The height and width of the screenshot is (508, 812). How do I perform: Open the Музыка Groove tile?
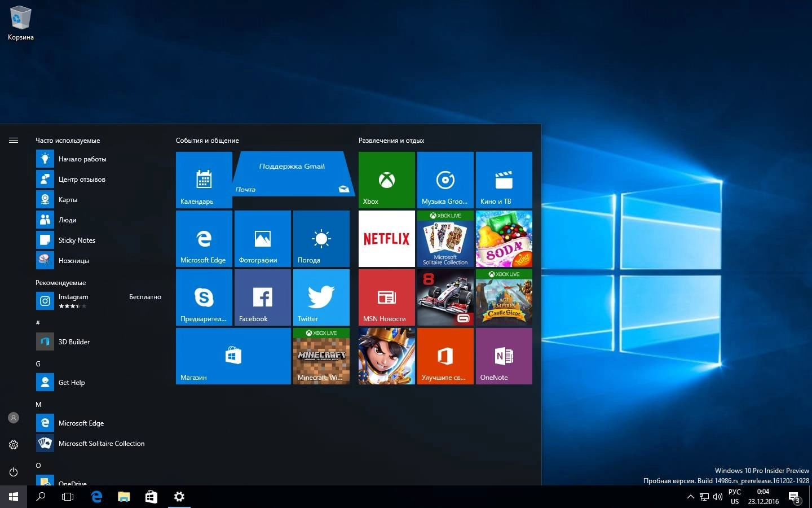(445, 180)
